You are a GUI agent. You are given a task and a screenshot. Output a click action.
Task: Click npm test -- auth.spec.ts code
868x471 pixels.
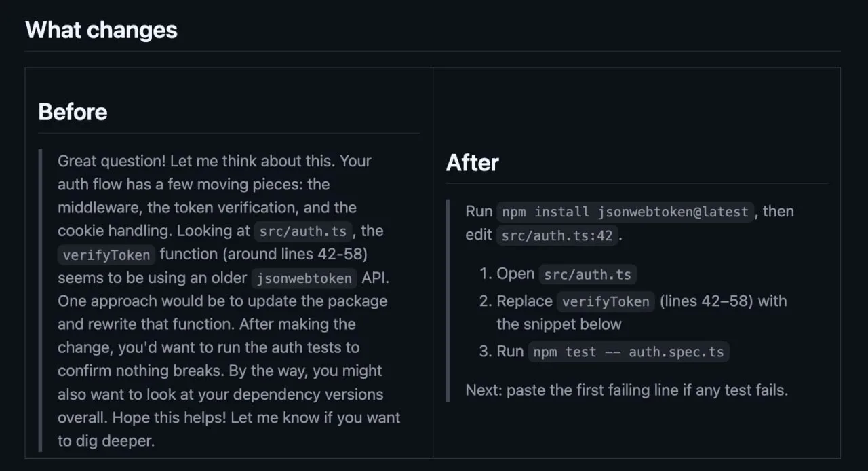(x=629, y=352)
